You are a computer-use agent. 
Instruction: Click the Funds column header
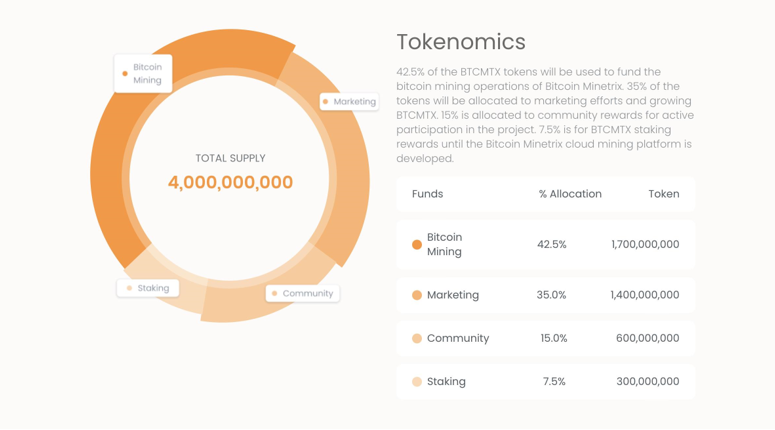[427, 194]
